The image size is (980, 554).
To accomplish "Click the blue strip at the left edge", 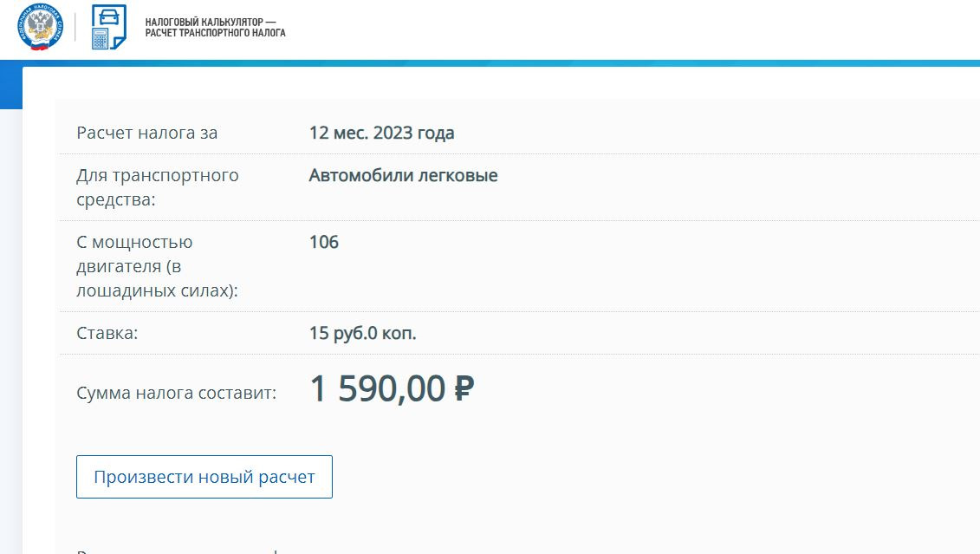I will [x=10, y=87].
